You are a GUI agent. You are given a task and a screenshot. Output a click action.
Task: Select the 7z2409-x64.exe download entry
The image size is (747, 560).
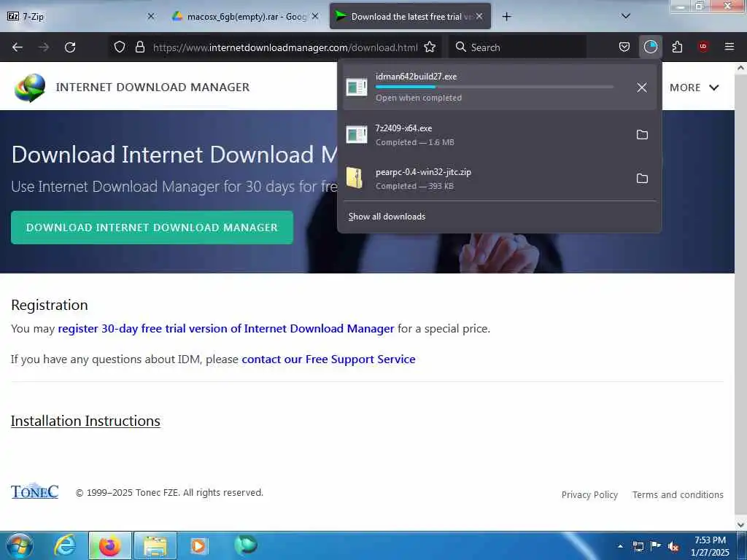(499, 135)
